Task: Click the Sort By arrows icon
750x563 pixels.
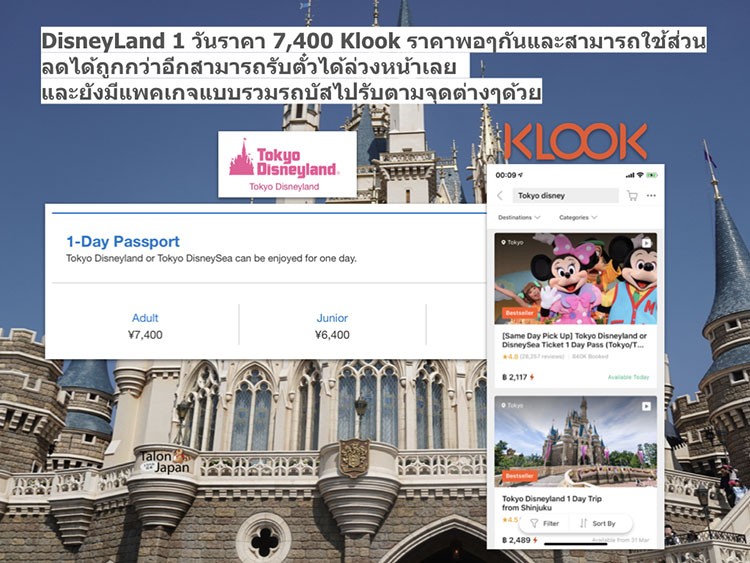Action: [x=583, y=523]
